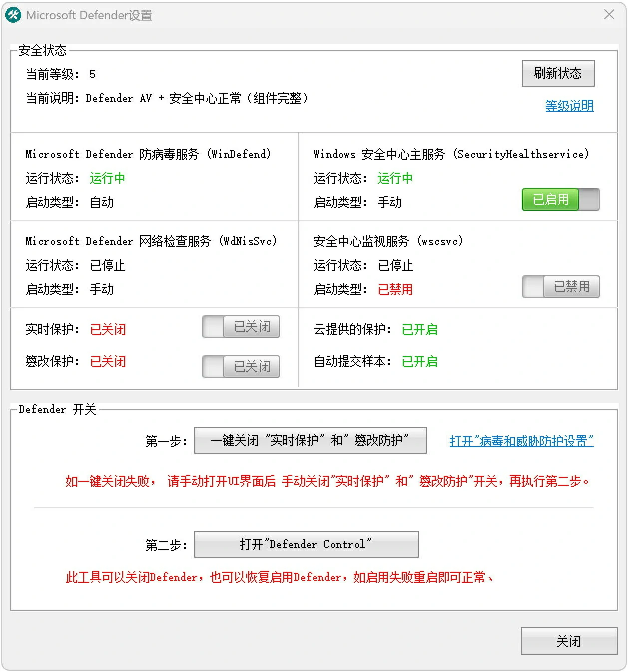Open the 等级说明 link
Viewport: 628px width, 672px height.
click(x=569, y=105)
